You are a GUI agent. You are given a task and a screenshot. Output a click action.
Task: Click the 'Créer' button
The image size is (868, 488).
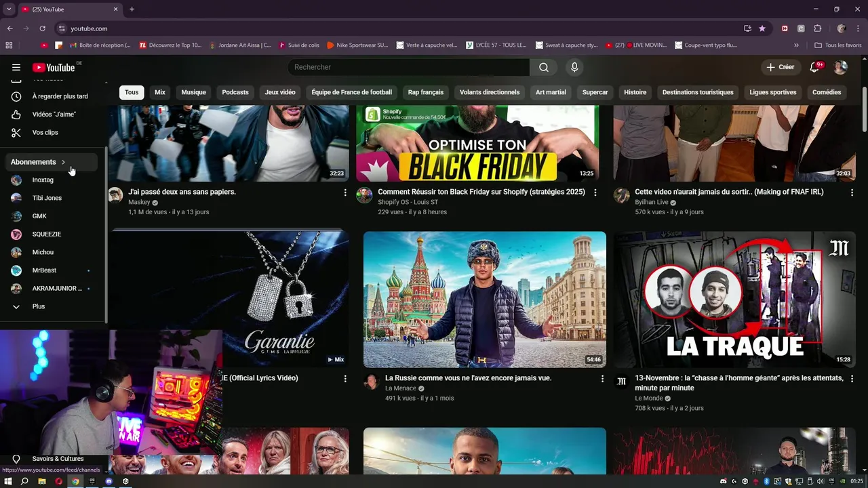pos(781,67)
